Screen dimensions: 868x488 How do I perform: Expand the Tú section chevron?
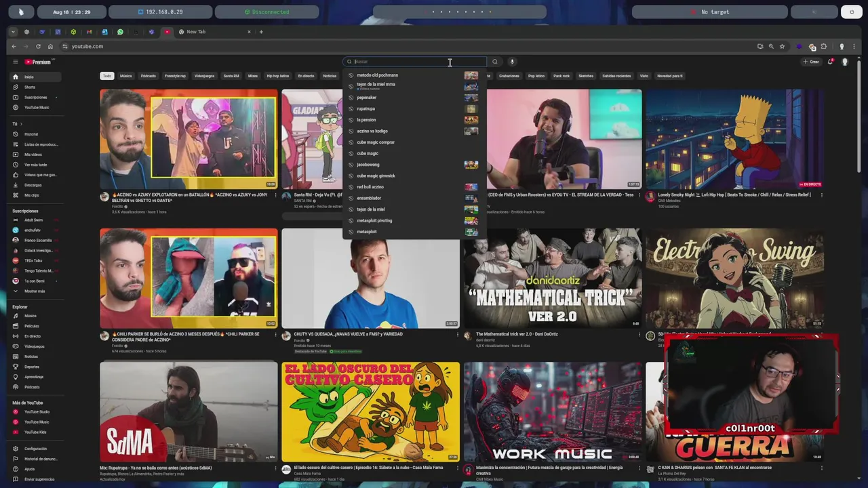21,124
